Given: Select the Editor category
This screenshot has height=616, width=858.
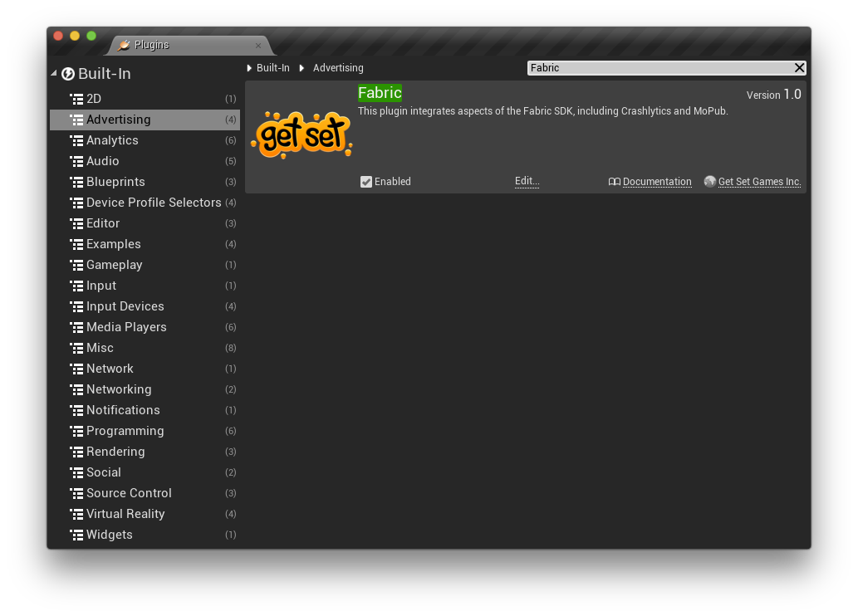Looking at the screenshot, I should (145, 224).
